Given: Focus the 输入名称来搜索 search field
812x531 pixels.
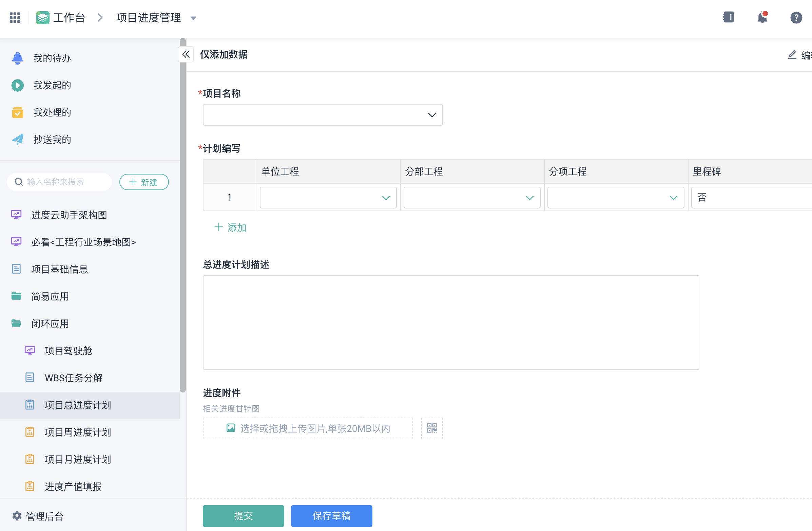Looking at the screenshot, I should (x=65, y=182).
